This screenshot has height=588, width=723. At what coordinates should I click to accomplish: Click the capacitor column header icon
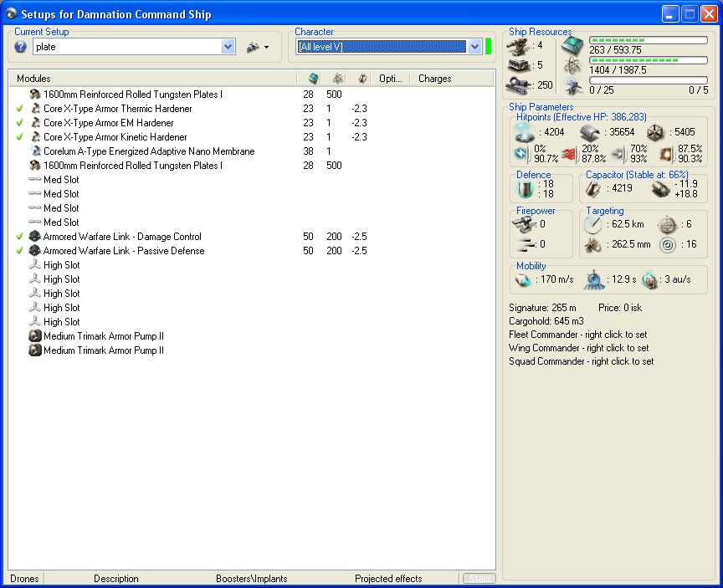pyautogui.click(x=363, y=79)
